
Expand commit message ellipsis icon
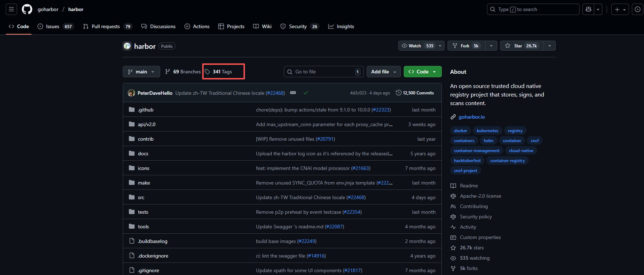click(x=293, y=93)
